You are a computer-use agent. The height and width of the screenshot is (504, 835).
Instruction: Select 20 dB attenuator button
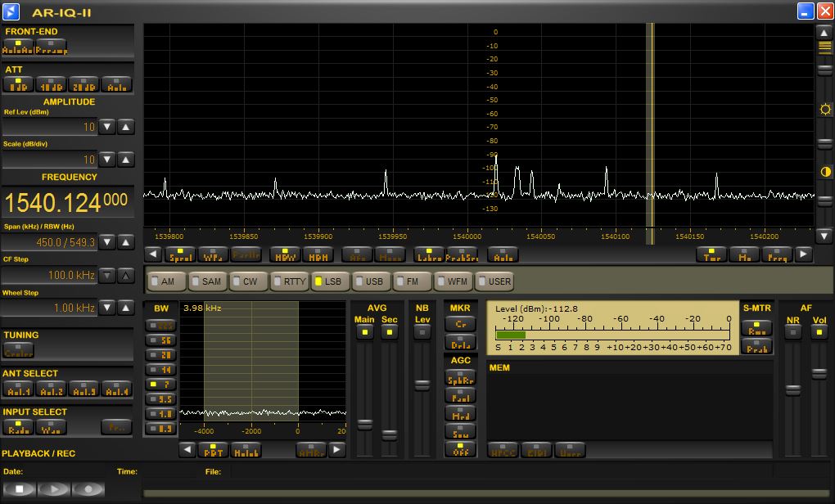point(83,84)
